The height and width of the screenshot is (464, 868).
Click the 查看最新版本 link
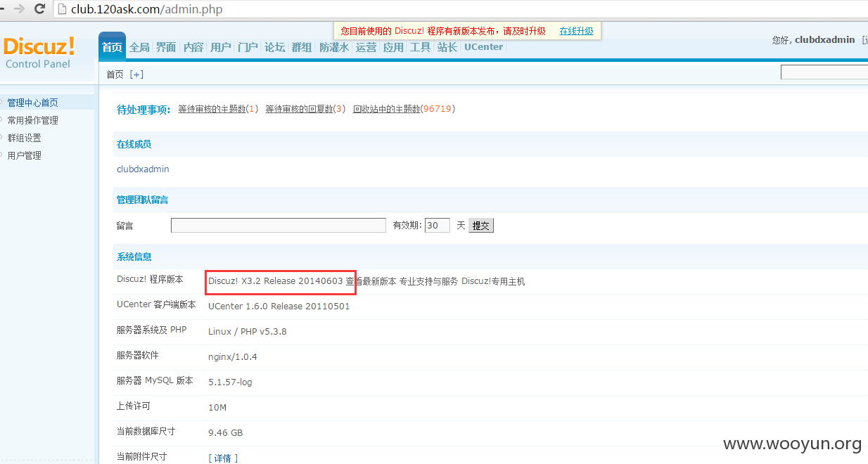371,281
